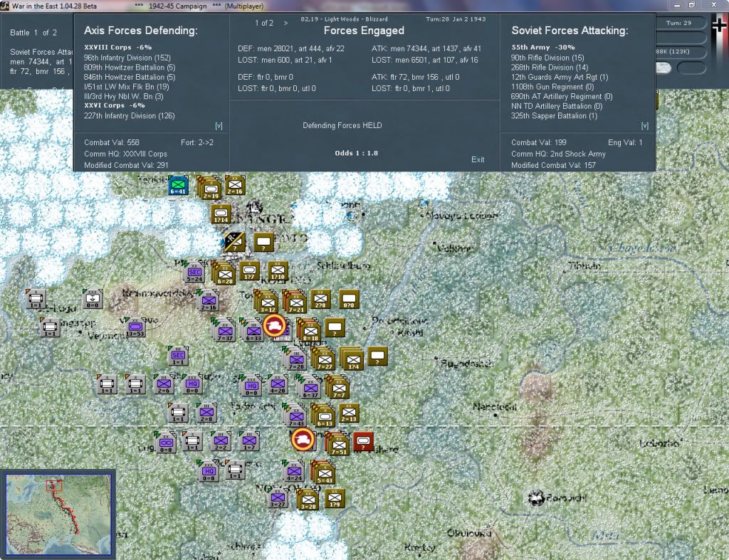729x560 pixels.
Task: Select the Axis 4=20 infantry division
Action: [x=278, y=384]
